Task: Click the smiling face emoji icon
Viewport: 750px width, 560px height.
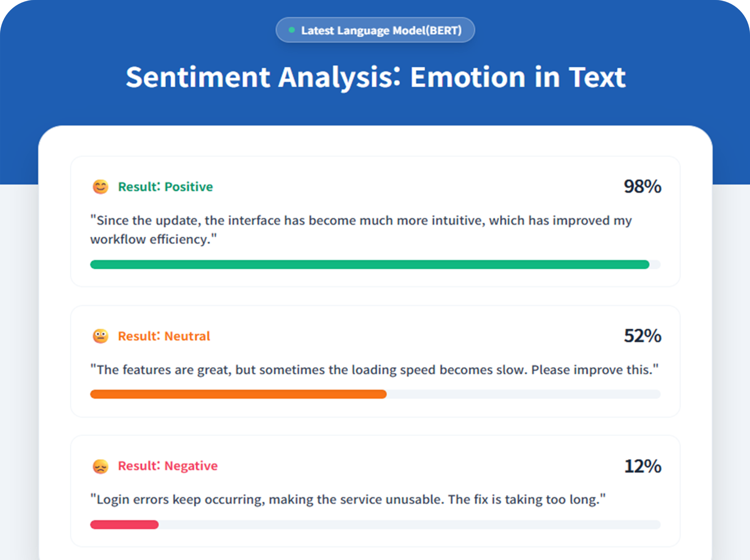Action: (101, 187)
